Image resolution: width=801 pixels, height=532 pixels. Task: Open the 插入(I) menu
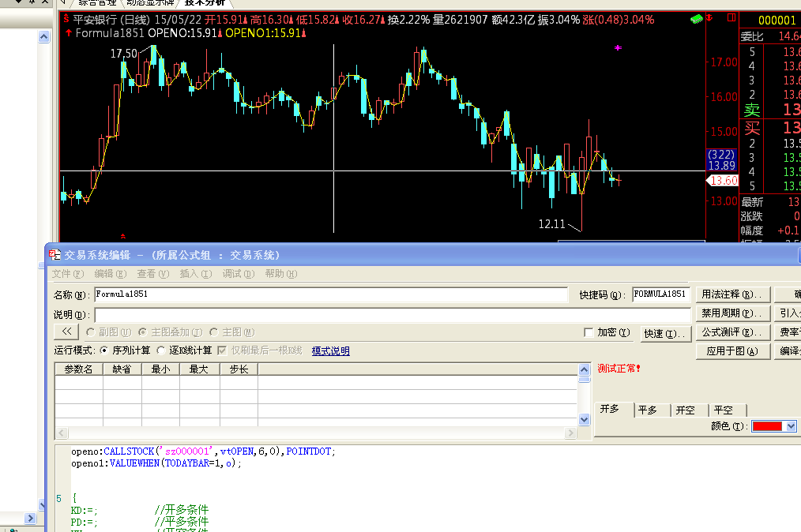(196, 274)
